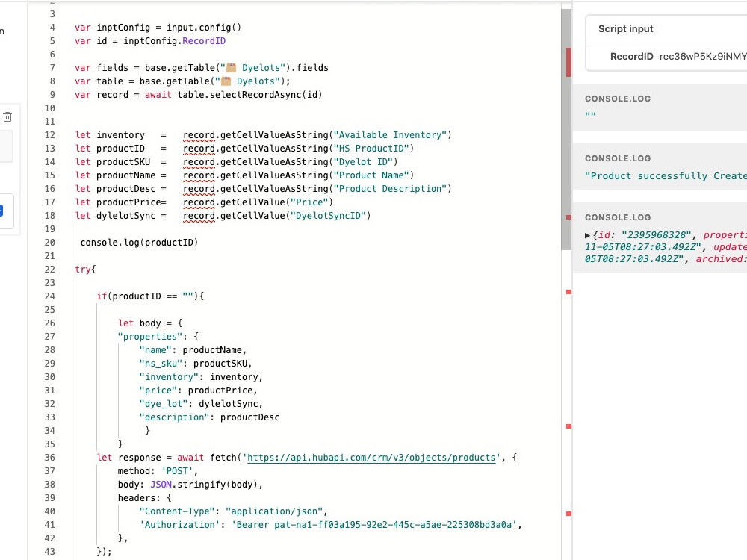Image resolution: width=747 pixels, height=560 pixels.
Task: Click RecordID property on line 5
Action: click(204, 41)
